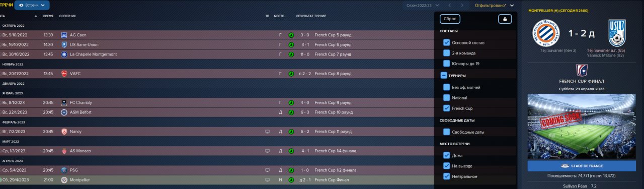Uncheck the На выезде venue checkbox
This screenshot has height=189, width=644.
click(446, 166)
